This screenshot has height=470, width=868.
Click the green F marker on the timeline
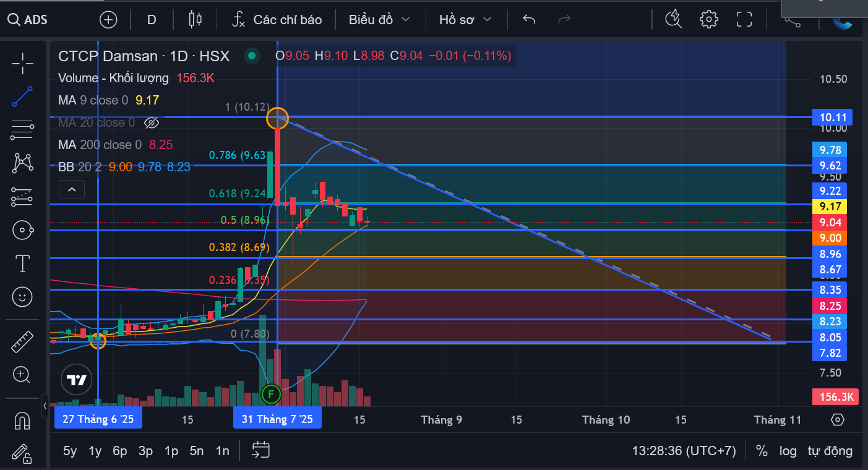[x=271, y=393]
